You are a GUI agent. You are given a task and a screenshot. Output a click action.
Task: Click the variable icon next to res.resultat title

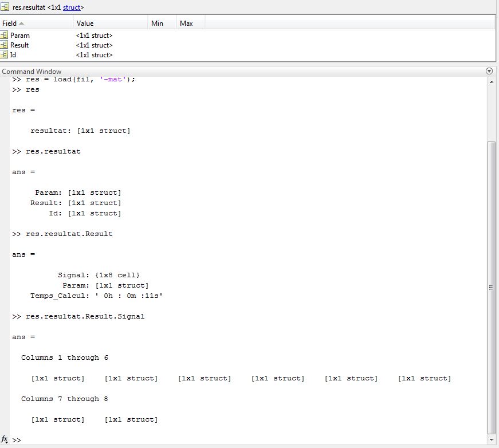5,6
